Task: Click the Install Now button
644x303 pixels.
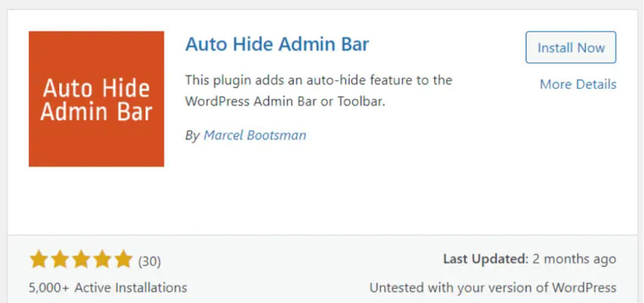Action: pos(571,47)
